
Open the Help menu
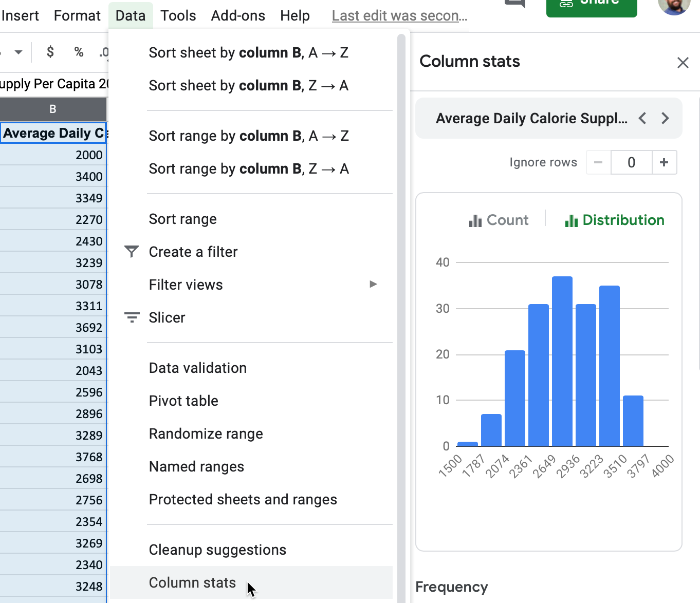(295, 16)
